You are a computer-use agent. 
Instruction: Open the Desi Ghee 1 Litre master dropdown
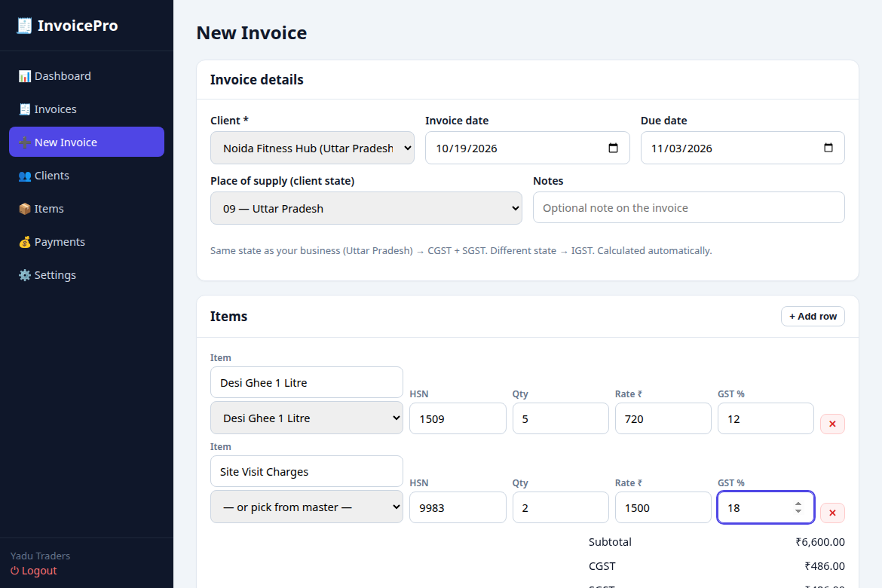pos(307,418)
